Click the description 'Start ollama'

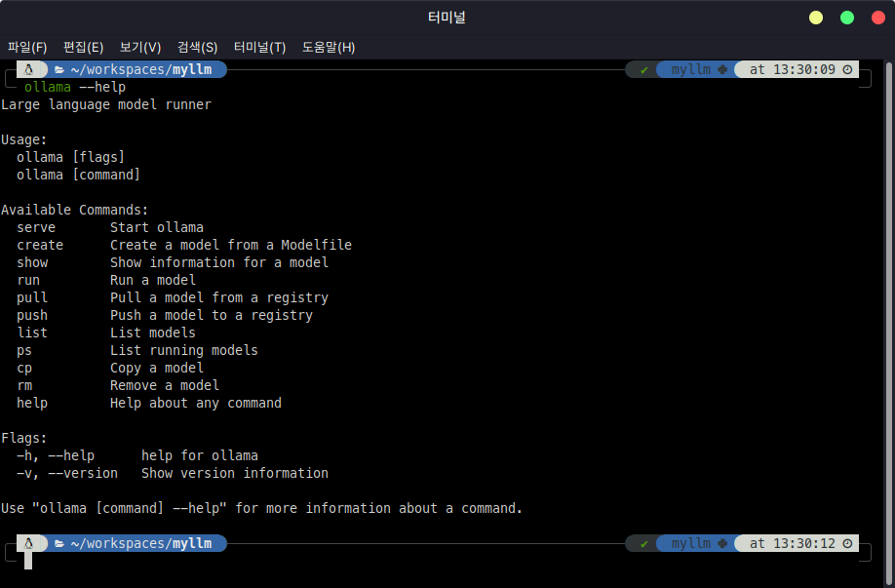tap(157, 228)
